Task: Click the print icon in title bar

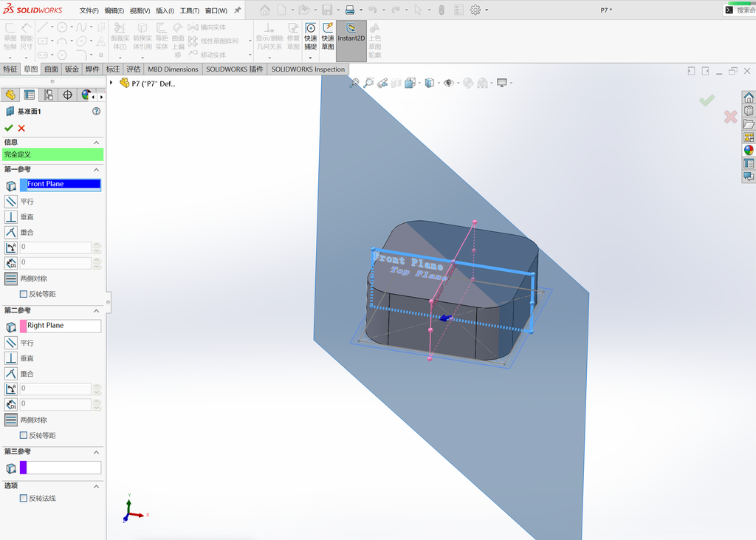Action: tap(350, 10)
